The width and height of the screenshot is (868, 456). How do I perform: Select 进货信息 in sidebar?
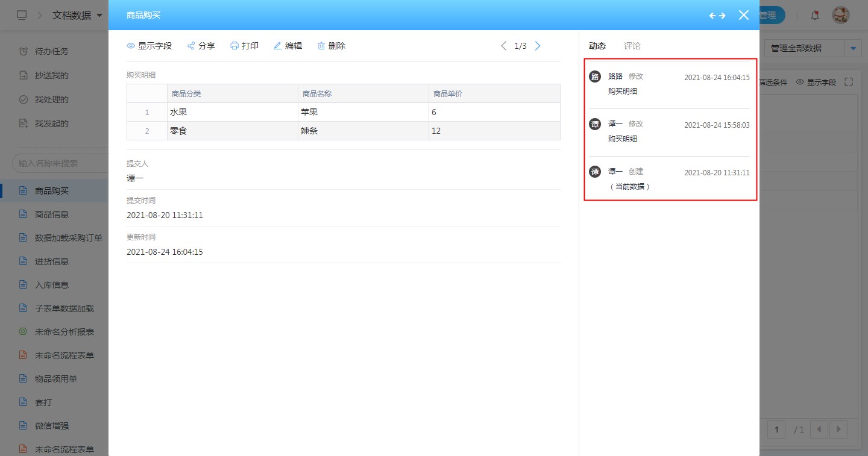[x=54, y=261]
